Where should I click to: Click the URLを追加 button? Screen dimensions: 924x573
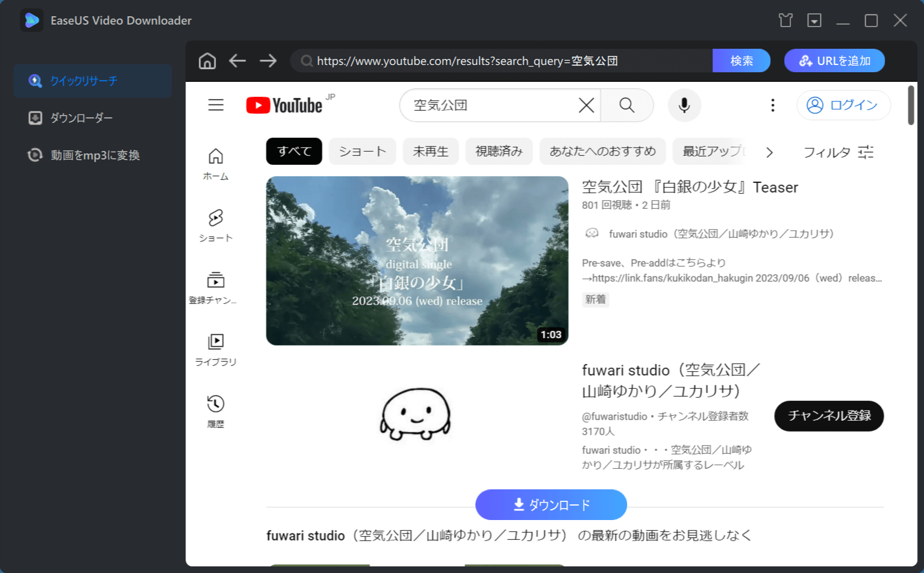point(834,61)
